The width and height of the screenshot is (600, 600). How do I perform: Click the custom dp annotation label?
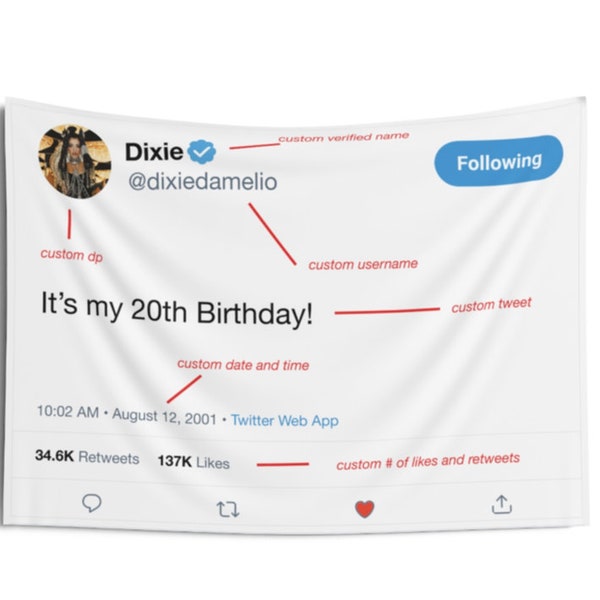[72, 255]
